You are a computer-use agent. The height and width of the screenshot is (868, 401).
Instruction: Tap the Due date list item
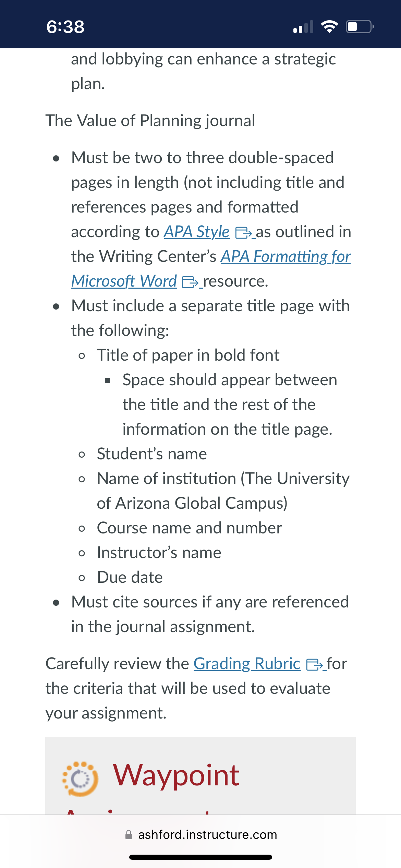click(130, 577)
